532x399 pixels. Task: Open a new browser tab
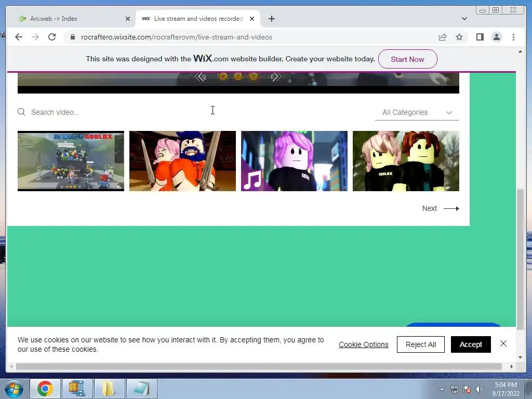point(271,19)
